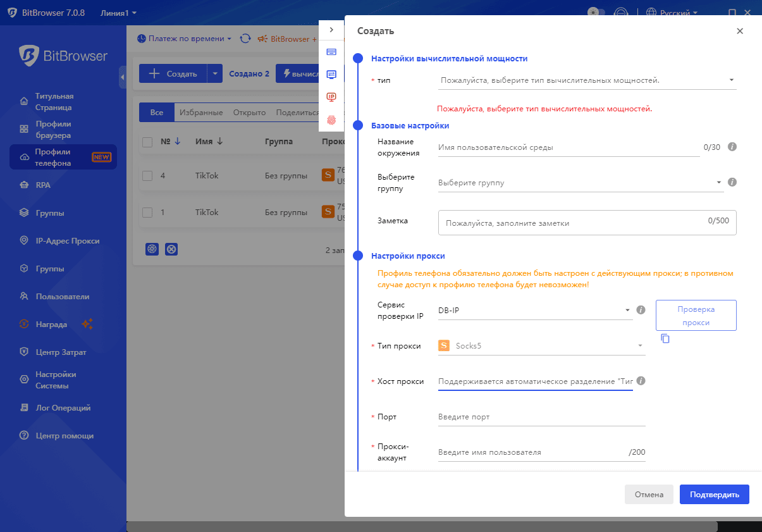This screenshot has height=532, width=762.
Task: Click the info icon beside Название окружения
Action: [x=732, y=147]
